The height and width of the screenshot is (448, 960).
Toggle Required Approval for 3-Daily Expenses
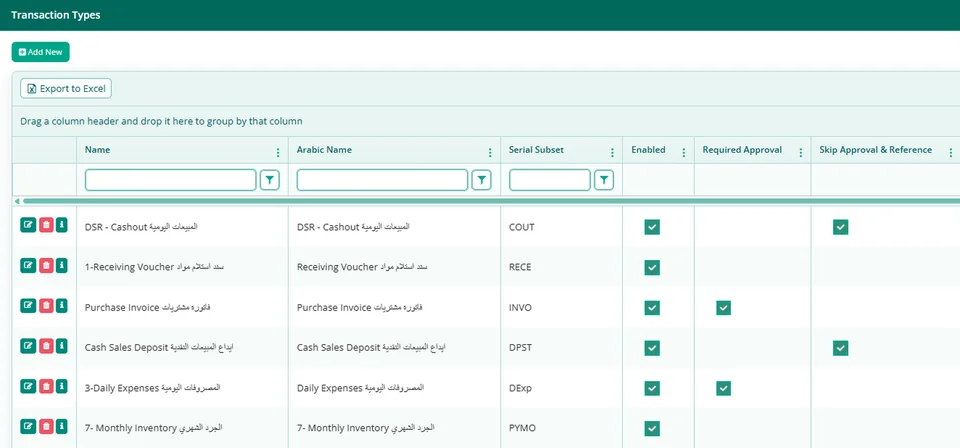tap(724, 389)
